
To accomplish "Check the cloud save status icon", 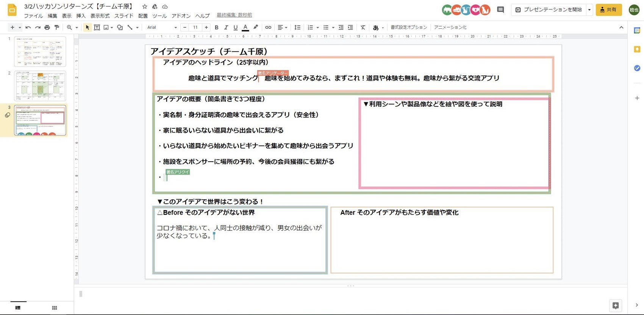I will point(165,6).
